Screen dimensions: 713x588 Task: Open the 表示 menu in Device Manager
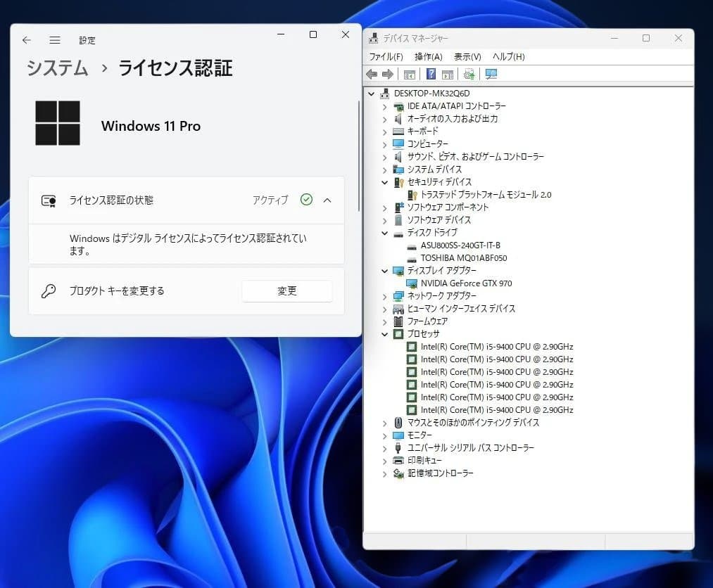click(x=466, y=56)
